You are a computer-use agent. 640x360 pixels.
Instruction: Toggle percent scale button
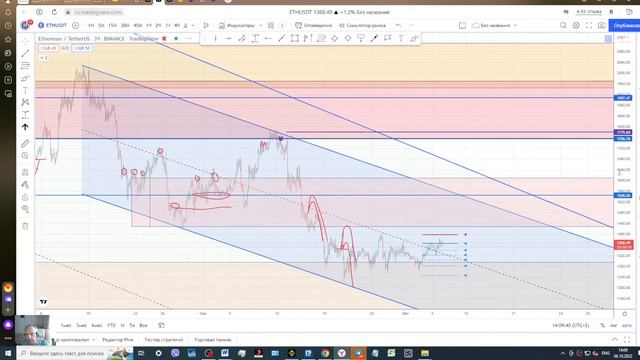602,325
